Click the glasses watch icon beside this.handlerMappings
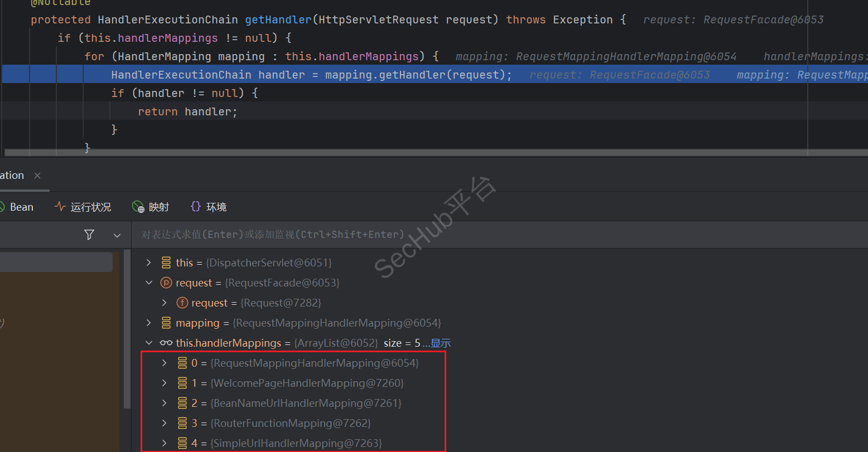Image resolution: width=868 pixels, height=452 pixels. [x=166, y=343]
